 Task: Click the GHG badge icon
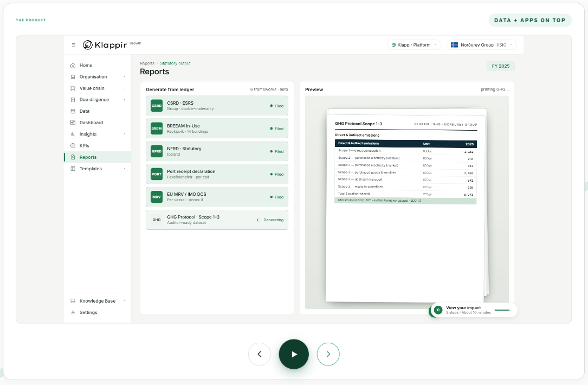coord(157,220)
